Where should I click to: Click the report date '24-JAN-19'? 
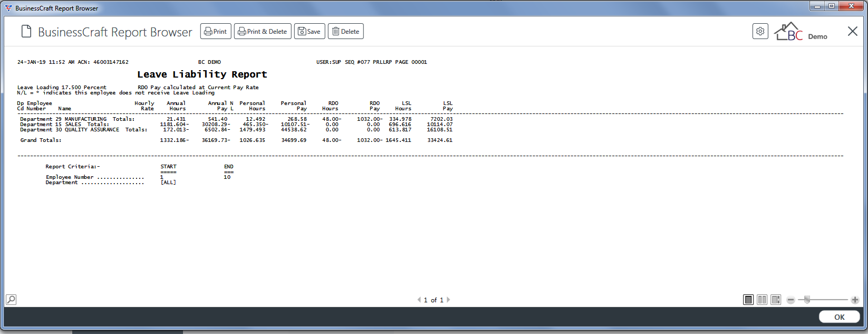32,62
